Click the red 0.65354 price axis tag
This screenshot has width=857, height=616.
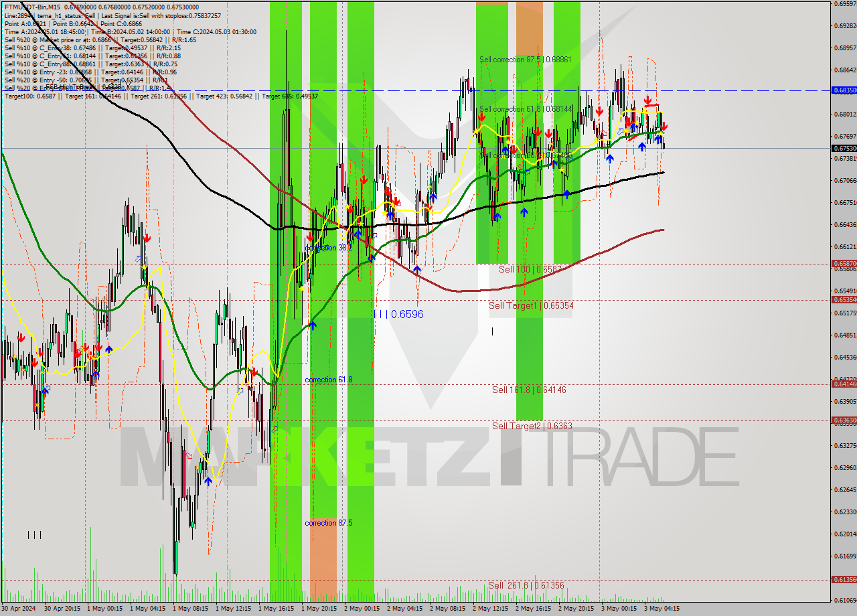tap(844, 299)
